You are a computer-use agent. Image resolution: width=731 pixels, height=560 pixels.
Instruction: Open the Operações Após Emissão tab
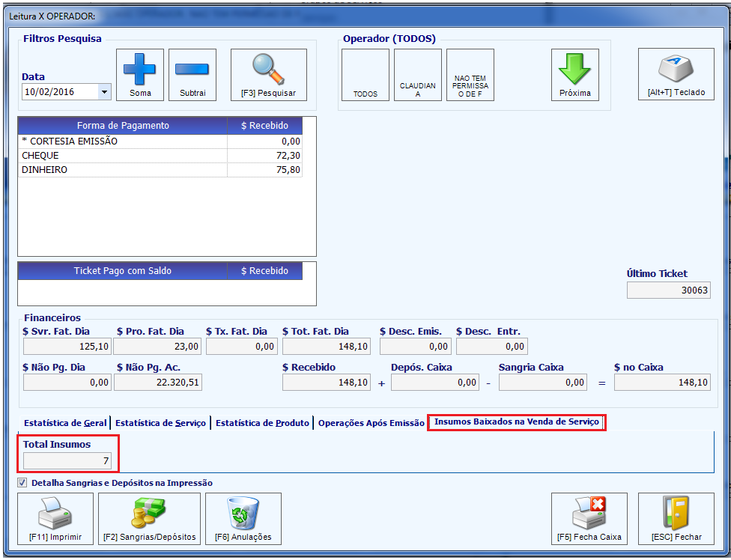point(371,423)
